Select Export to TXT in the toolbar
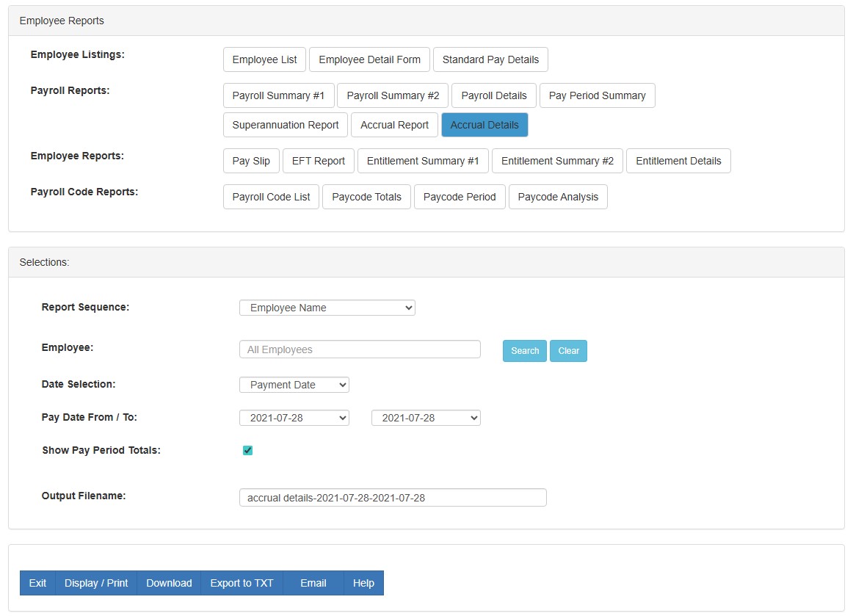 click(x=242, y=583)
